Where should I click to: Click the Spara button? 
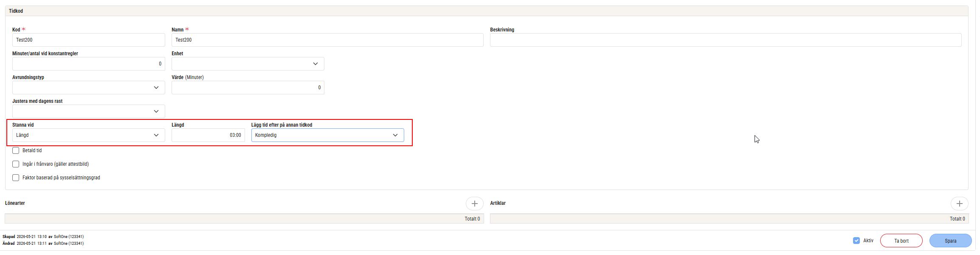[x=950, y=241]
